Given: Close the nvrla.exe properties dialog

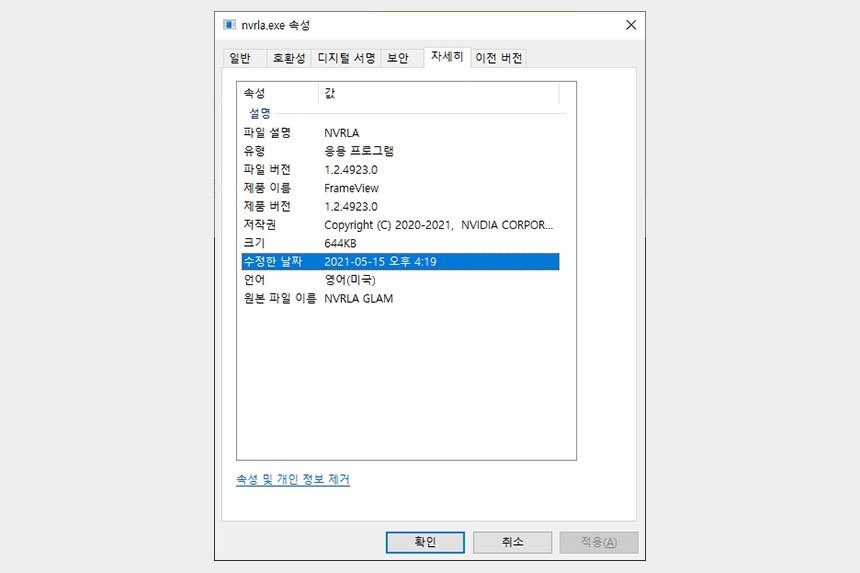Looking at the screenshot, I should (631, 25).
